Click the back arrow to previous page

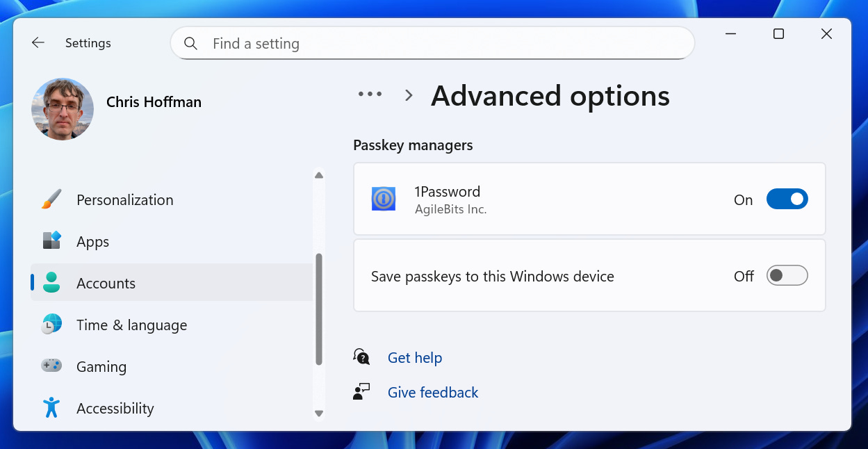(x=38, y=42)
